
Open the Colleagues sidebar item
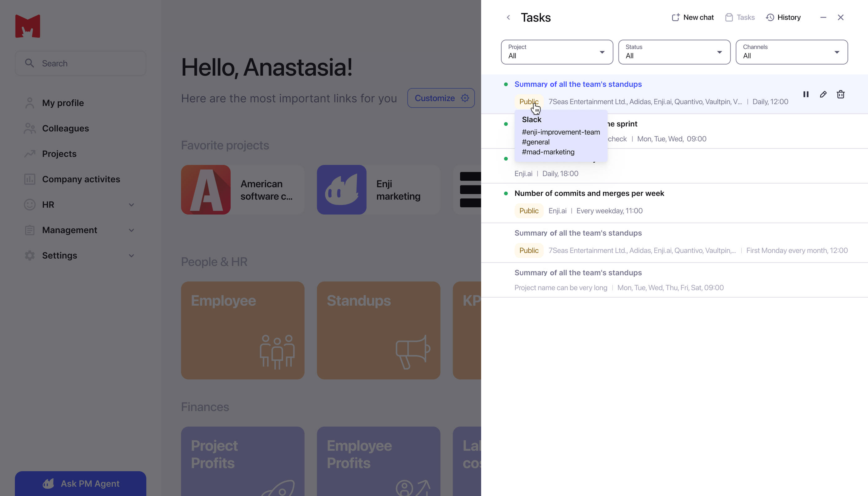[x=65, y=128]
